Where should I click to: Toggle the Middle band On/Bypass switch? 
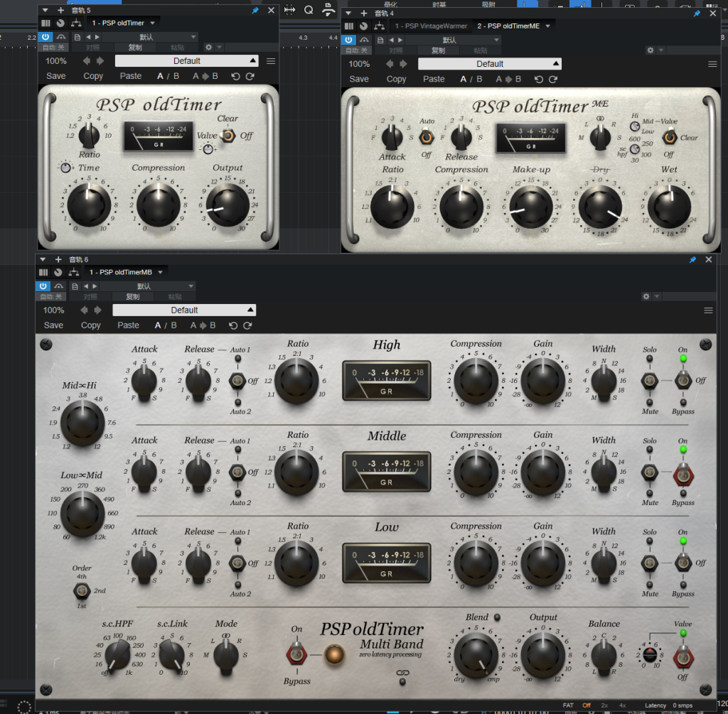coord(683,474)
